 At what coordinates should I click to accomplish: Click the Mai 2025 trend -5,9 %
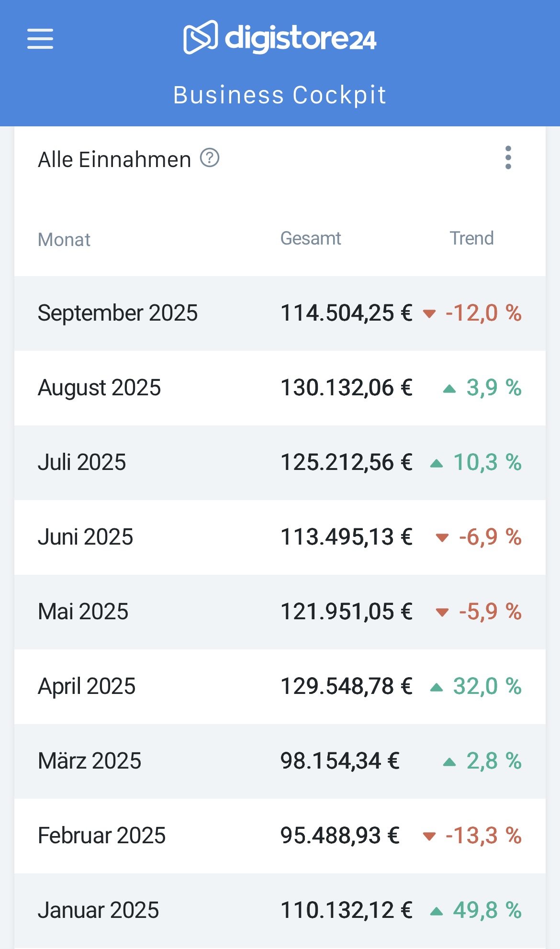click(x=490, y=612)
